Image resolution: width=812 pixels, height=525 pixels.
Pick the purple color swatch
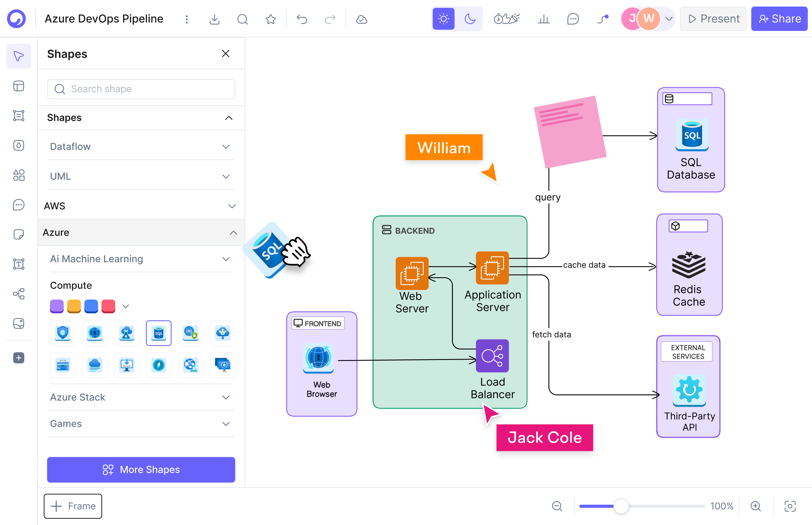[57, 306]
